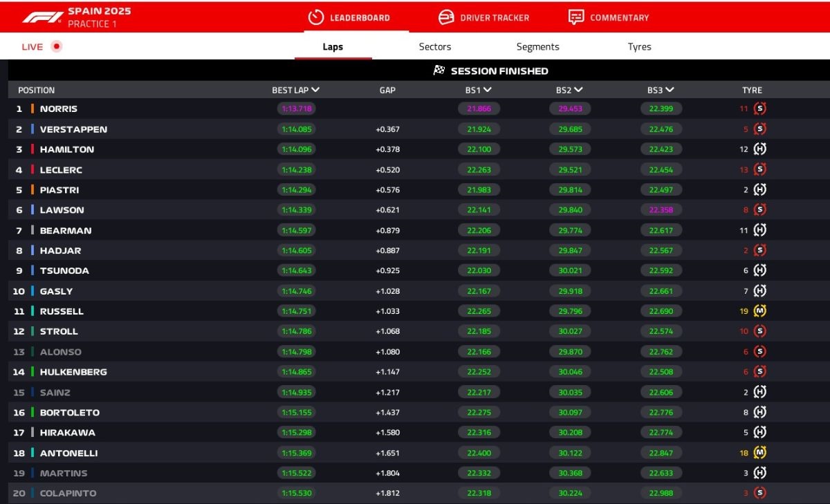The width and height of the screenshot is (830, 504).
Task: Click the chequered flag session icon
Action: (x=439, y=71)
